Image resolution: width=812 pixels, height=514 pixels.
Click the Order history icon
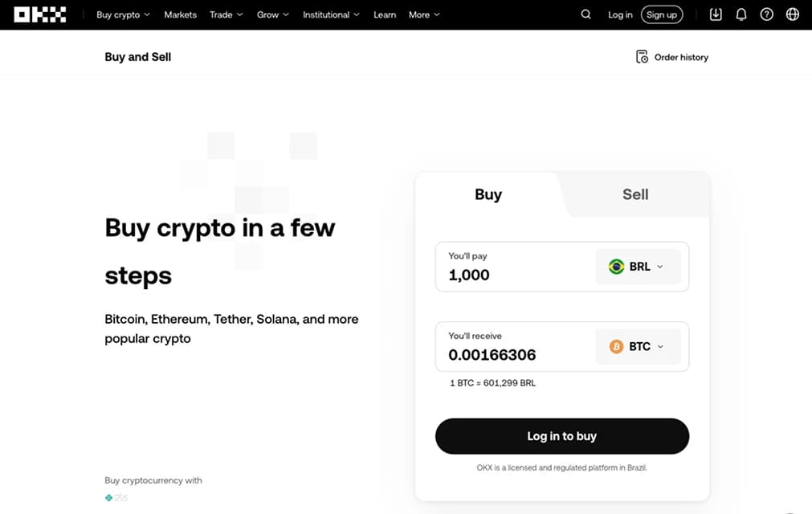point(642,57)
